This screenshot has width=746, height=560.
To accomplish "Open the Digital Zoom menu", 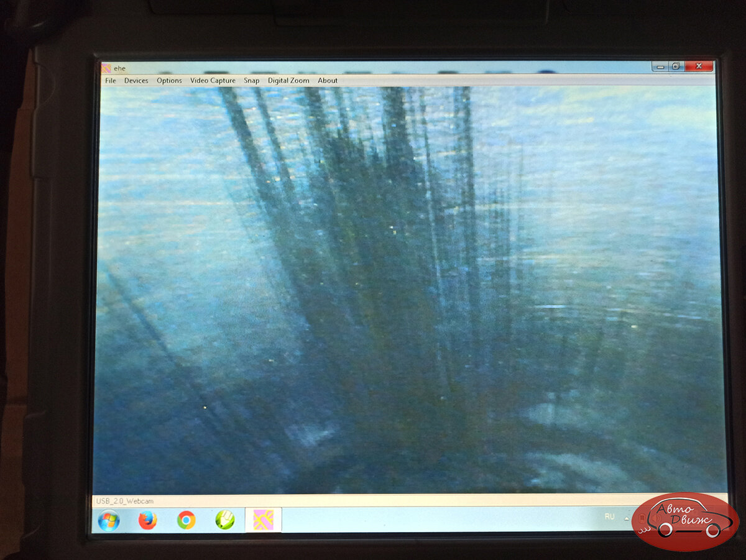I will pyautogui.click(x=288, y=81).
